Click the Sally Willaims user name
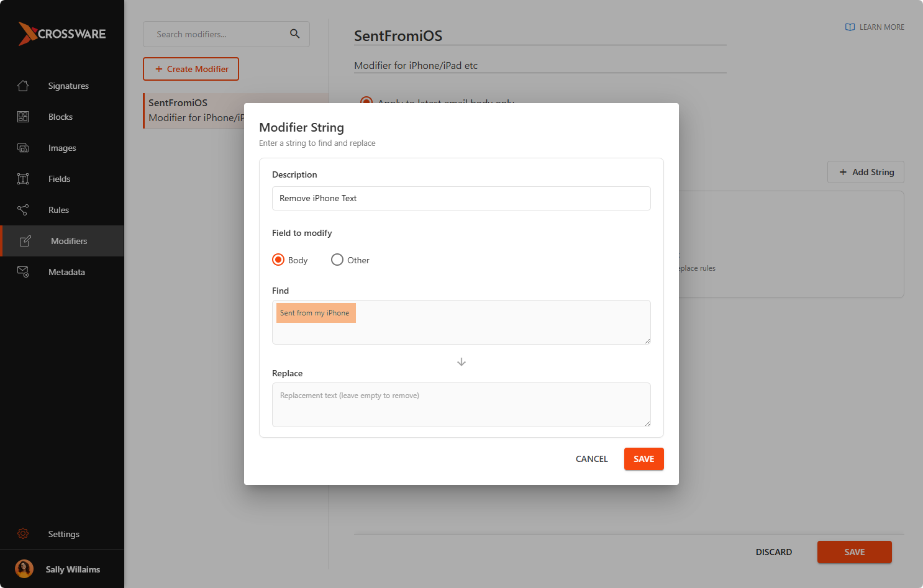 pyautogui.click(x=73, y=569)
